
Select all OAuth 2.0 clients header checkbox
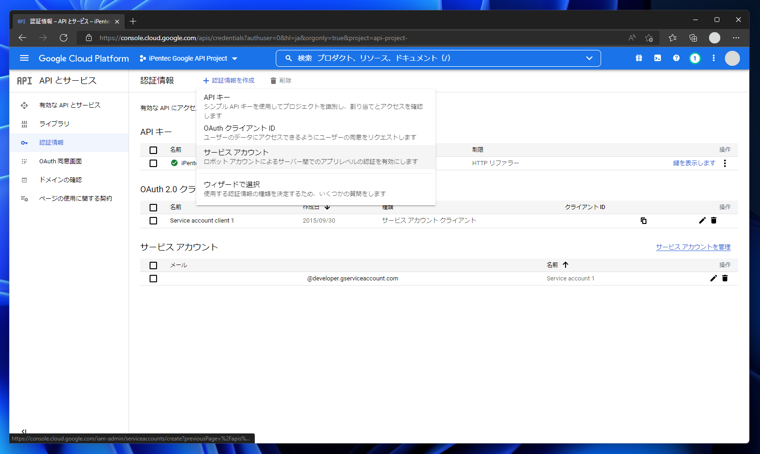tap(153, 207)
